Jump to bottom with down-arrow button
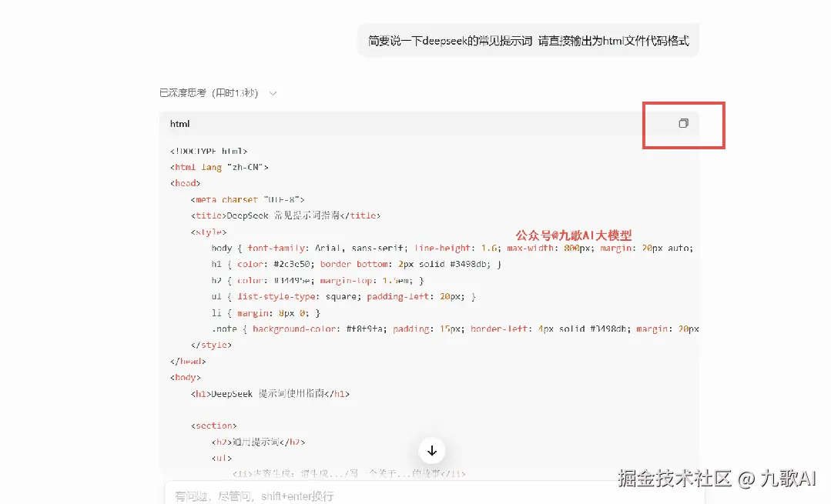This screenshot has width=831, height=504. [x=432, y=451]
